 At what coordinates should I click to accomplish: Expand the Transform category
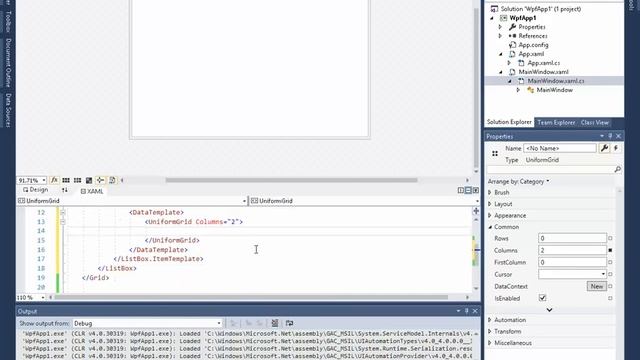490,331
